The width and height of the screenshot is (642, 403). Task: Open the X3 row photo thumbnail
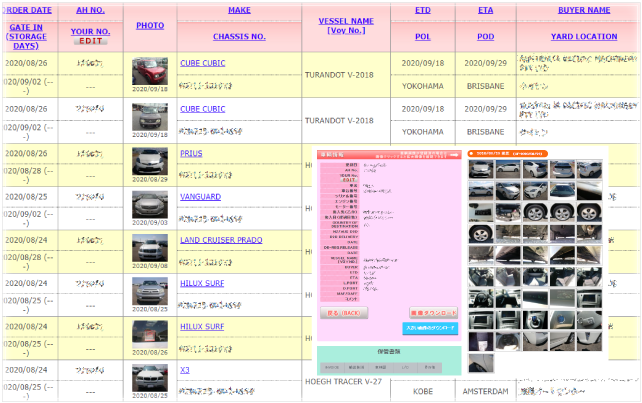pos(150,378)
